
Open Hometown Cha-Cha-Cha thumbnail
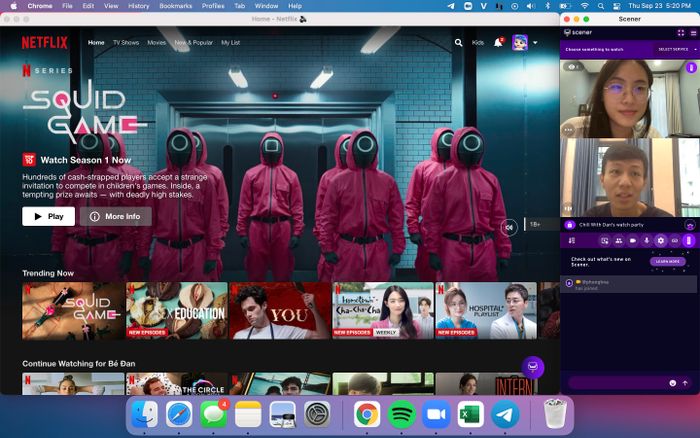(x=383, y=311)
